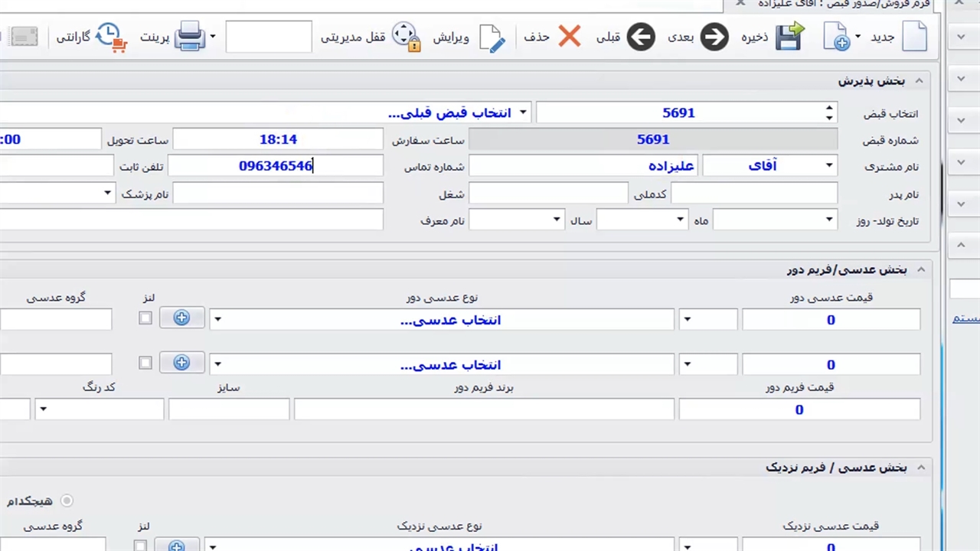This screenshot has width=980, height=551.
Task: Click the Save (ذخیره) floppy disk icon
Action: click(x=789, y=36)
